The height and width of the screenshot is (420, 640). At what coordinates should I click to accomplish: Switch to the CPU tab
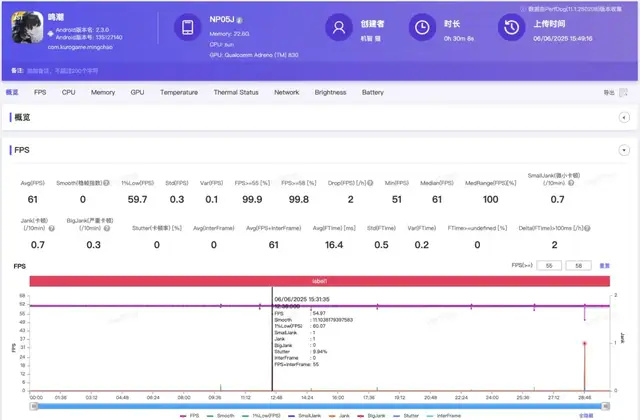69,92
